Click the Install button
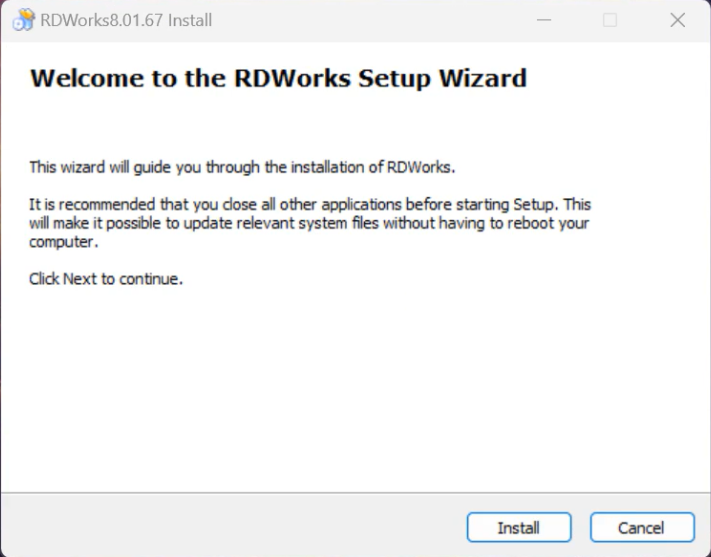Image resolution: width=711 pixels, height=557 pixels. [519, 527]
